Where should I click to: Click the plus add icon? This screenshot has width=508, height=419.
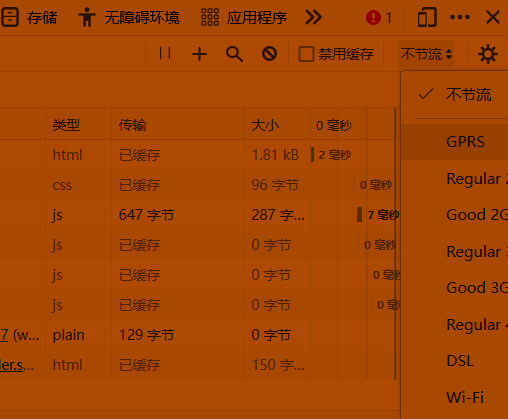click(x=199, y=54)
